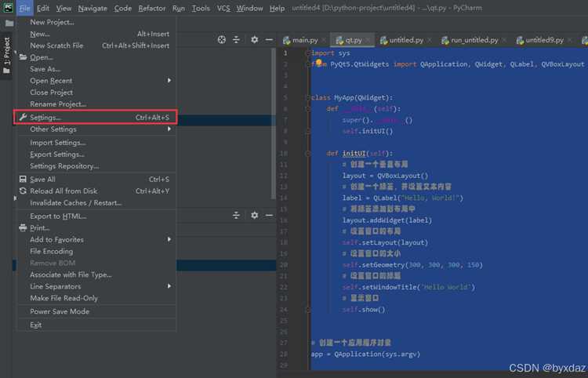Screen dimensions: 588x378
Task: Collapse the initUI method fold marker
Action: (x=308, y=154)
